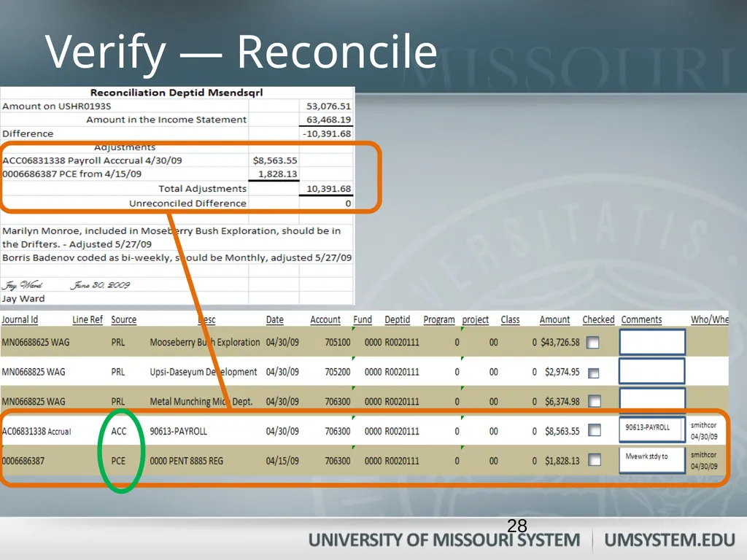Select the project column header
This screenshot has width=747, height=560.
tap(475, 319)
